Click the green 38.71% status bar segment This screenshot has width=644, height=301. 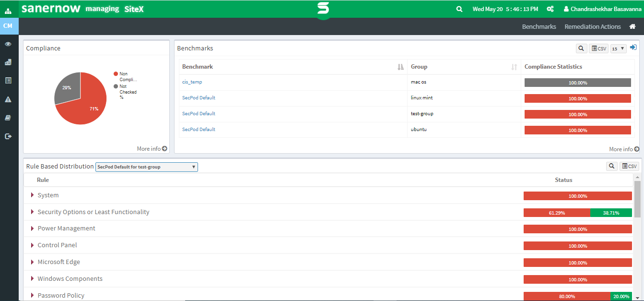click(x=611, y=213)
